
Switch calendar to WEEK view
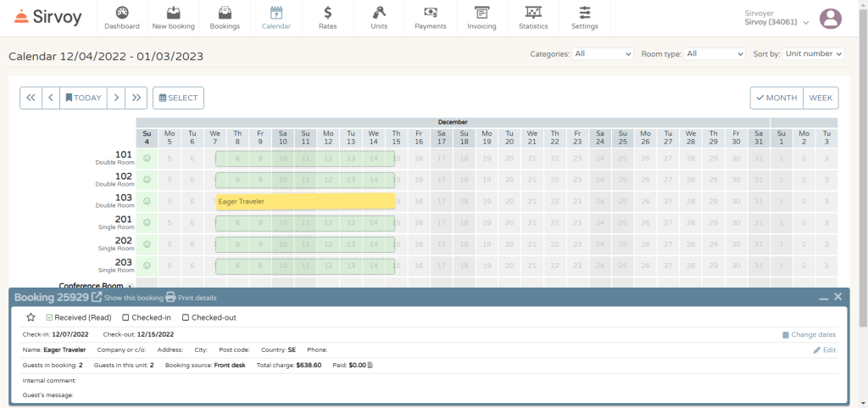pyautogui.click(x=821, y=98)
